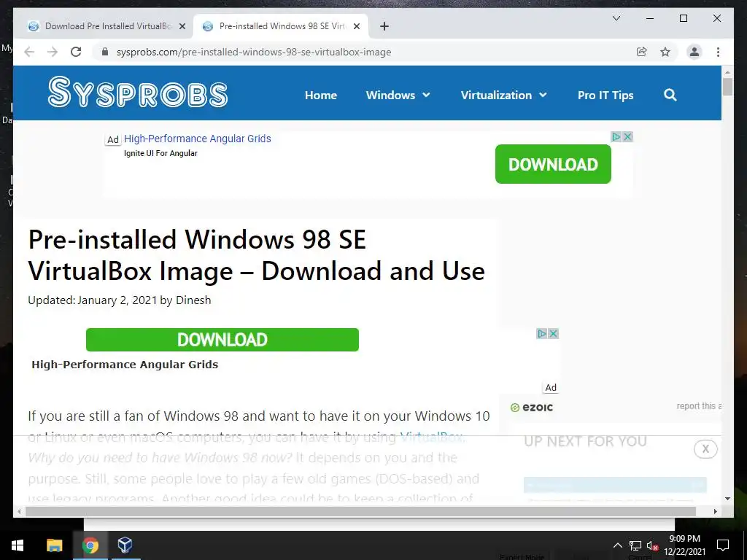Click the Updated: January 2, 2021 by Dinesh line
The width and height of the screenshot is (747, 560).
point(120,300)
